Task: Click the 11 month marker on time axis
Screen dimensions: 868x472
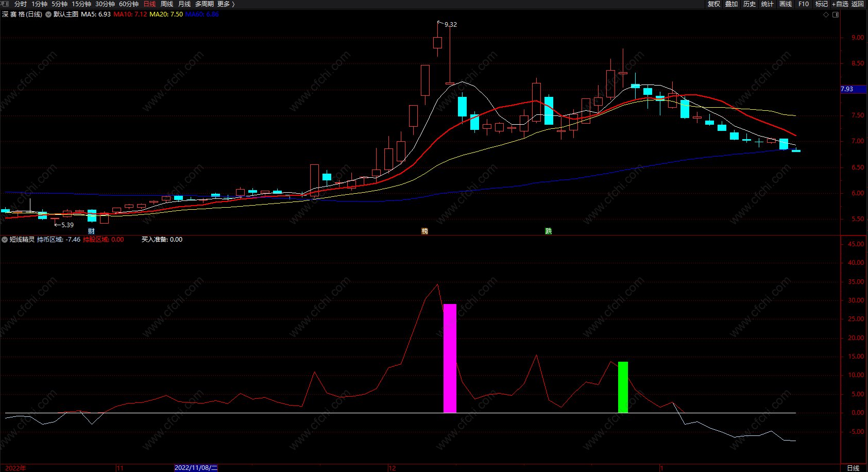Action: pyautogui.click(x=120, y=468)
